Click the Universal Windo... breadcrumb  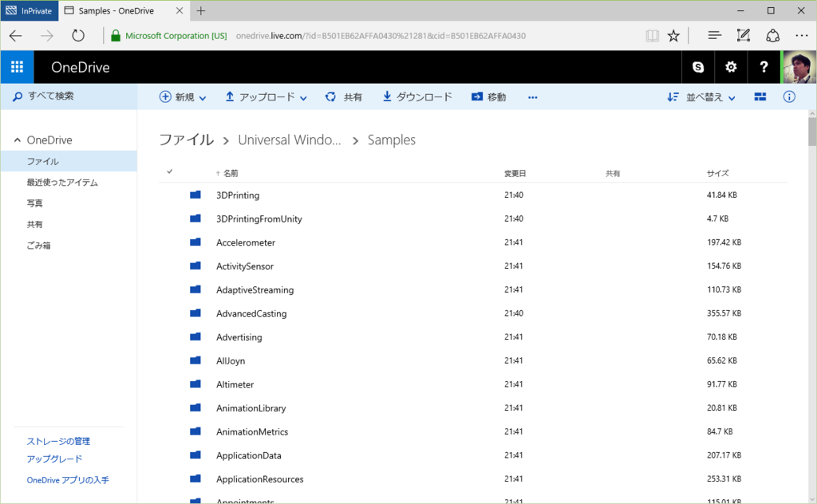(x=290, y=140)
